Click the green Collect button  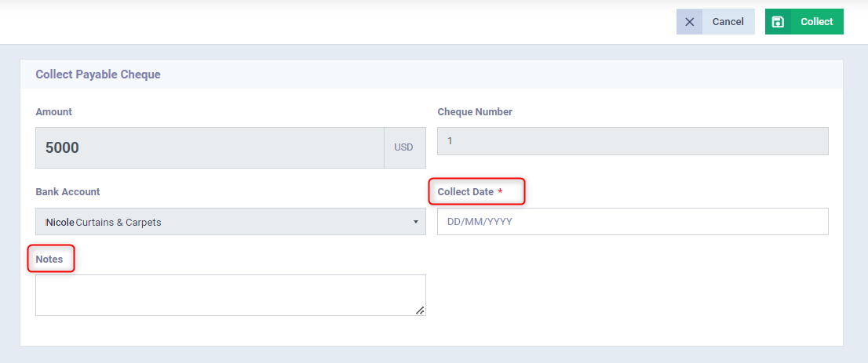pos(804,22)
